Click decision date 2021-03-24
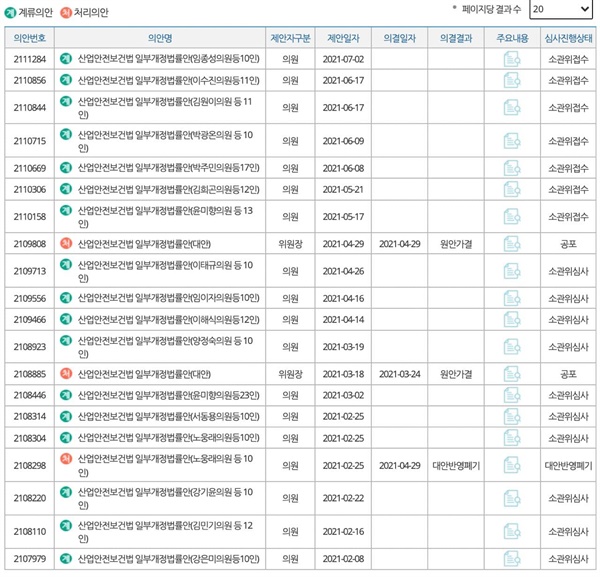 coord(399,374)
